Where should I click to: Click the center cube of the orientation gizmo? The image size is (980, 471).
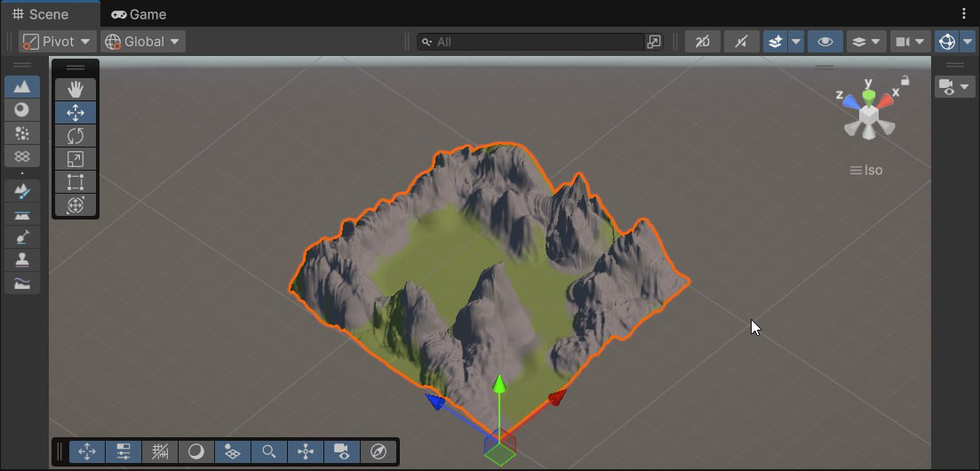[x=869, y=116]
